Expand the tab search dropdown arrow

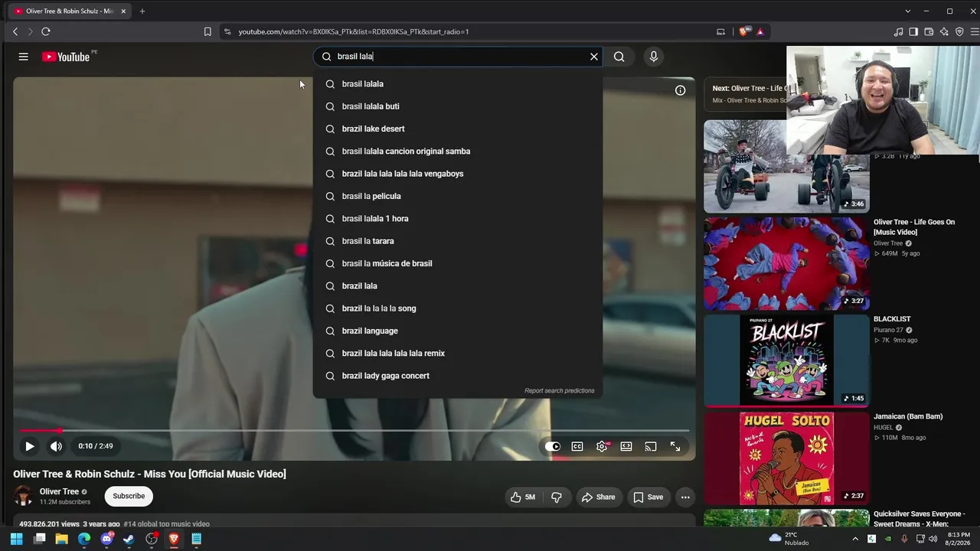coord(907,11)
